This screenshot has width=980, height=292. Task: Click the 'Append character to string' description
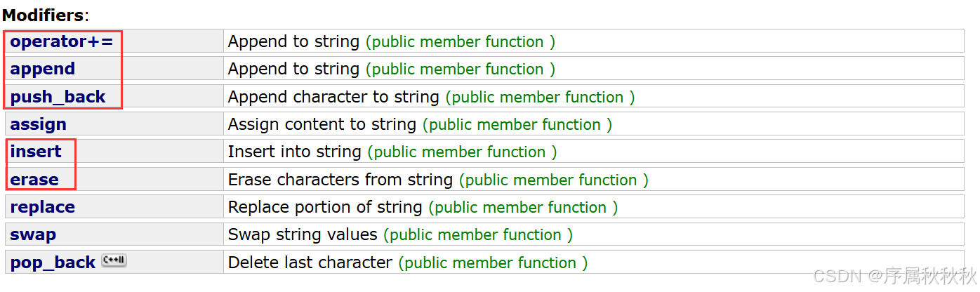point(333,97)
